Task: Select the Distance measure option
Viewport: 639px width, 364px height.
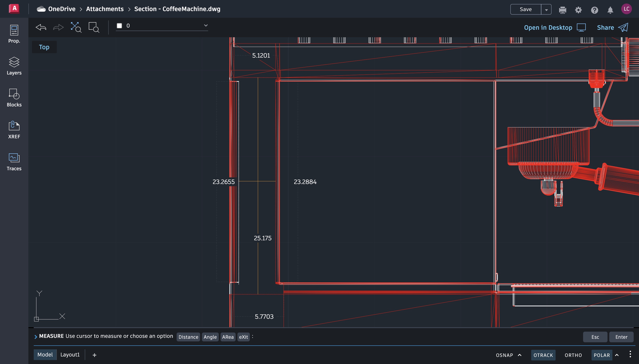Action: pos(188,337)
